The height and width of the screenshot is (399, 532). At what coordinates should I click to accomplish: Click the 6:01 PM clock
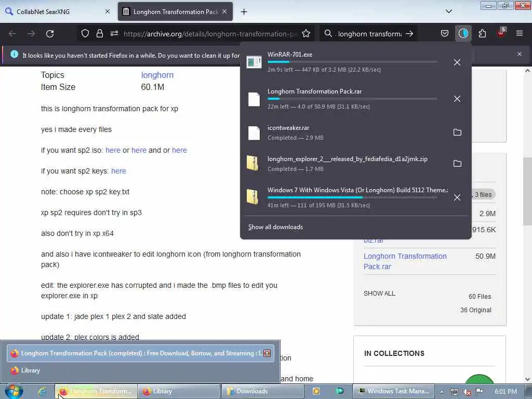[506, 392]
